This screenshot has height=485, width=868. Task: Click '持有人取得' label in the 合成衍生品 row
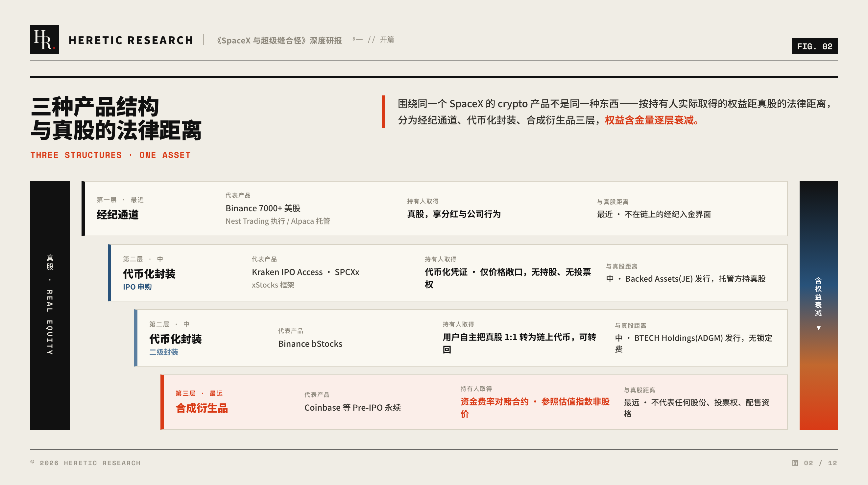click(x=476, y=389)
